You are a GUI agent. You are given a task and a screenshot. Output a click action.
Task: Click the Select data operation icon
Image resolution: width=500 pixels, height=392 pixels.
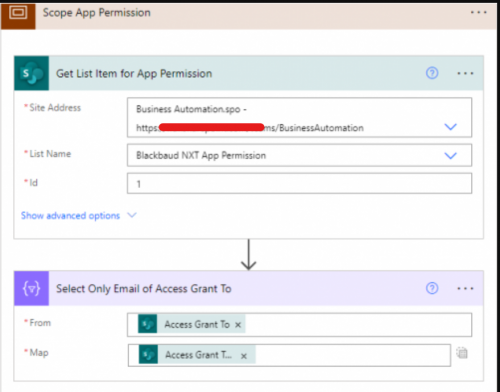pyautogui.click(x=32, y=288)
